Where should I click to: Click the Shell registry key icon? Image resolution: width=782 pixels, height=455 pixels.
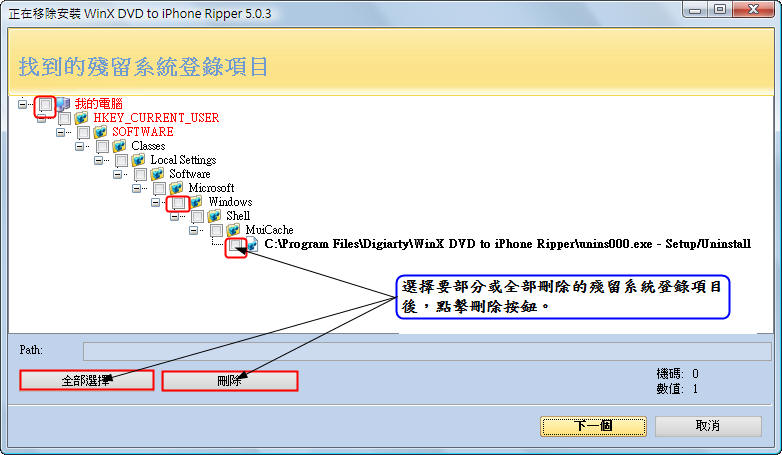click(215, 216)
